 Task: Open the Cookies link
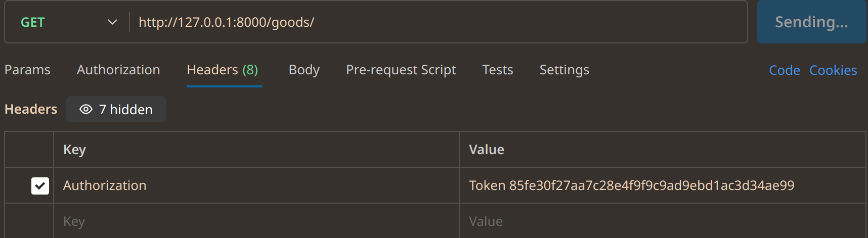point(833,70)
